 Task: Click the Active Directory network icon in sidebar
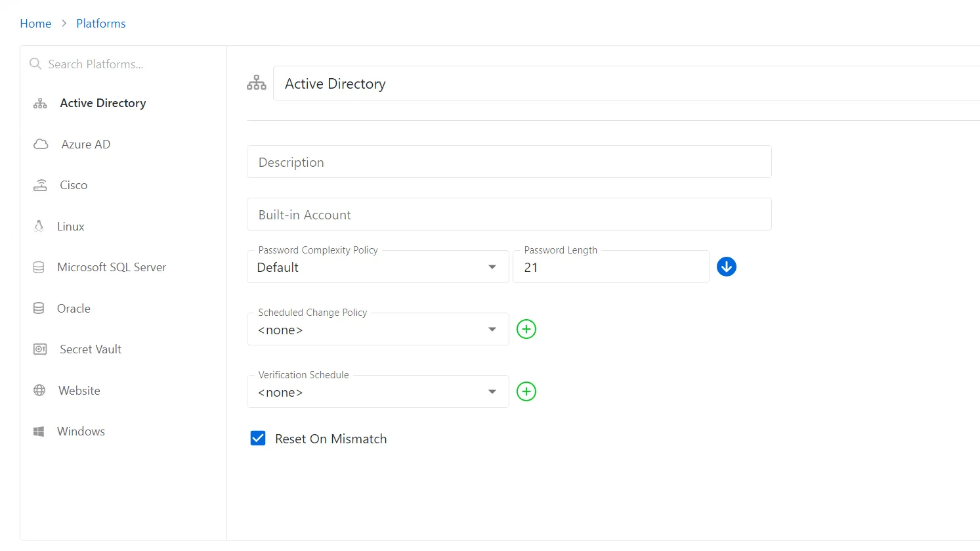[40, 103]
